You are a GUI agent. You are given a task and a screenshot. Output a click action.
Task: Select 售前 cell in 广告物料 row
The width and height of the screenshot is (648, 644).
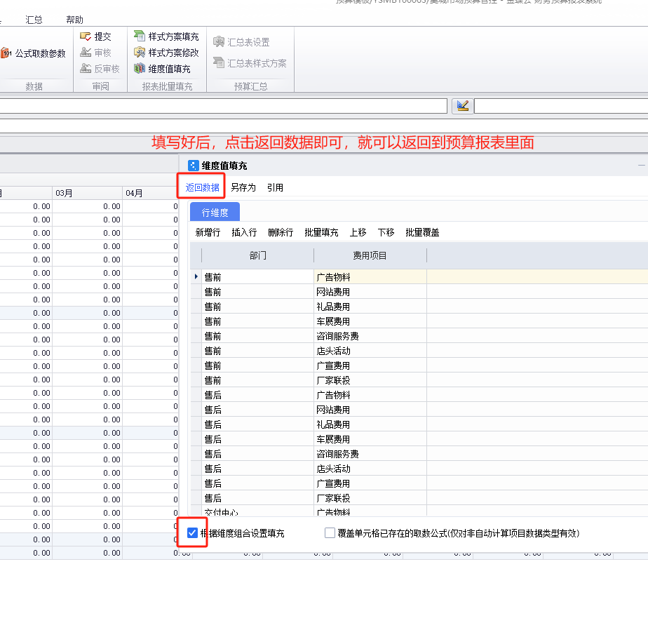(x=258, y=277)
